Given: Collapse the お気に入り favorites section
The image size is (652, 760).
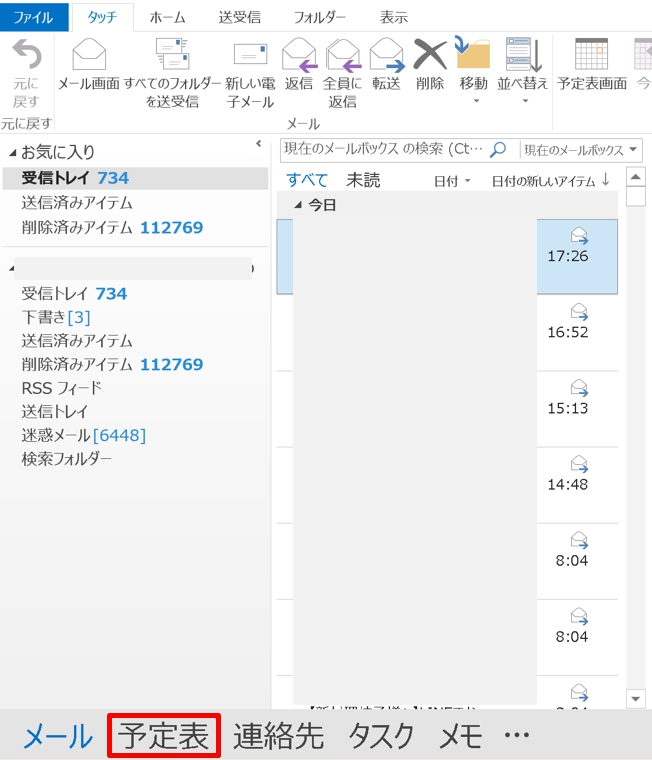Looking at the screenshot, I should (13, 153).
